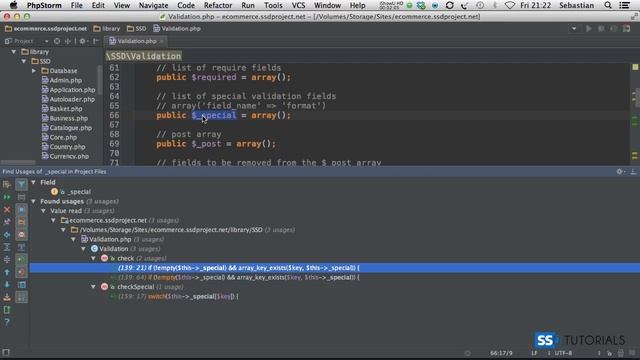This screenshot has height=360, width=640.
Task: Open the Navigate menu
Action: (153, 5)
